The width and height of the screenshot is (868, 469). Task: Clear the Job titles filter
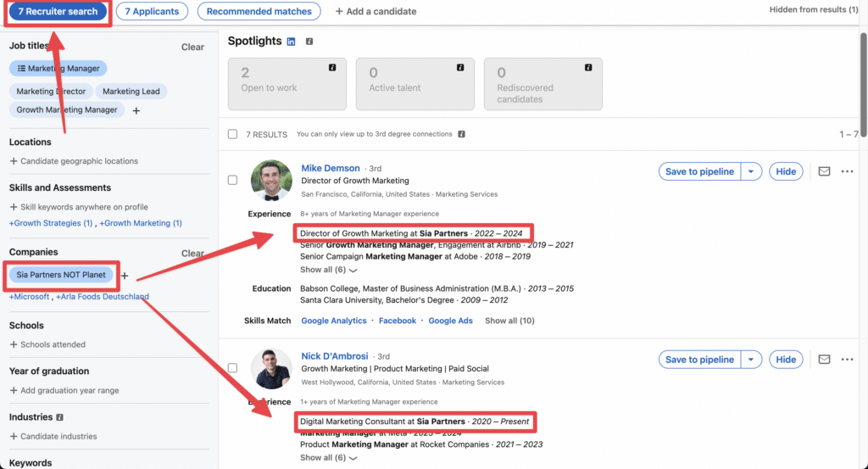pos(192,47)
